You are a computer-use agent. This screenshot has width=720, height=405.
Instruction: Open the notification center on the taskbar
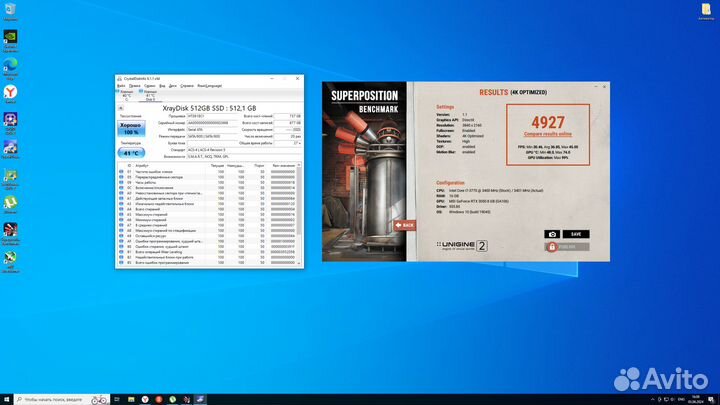711,399
